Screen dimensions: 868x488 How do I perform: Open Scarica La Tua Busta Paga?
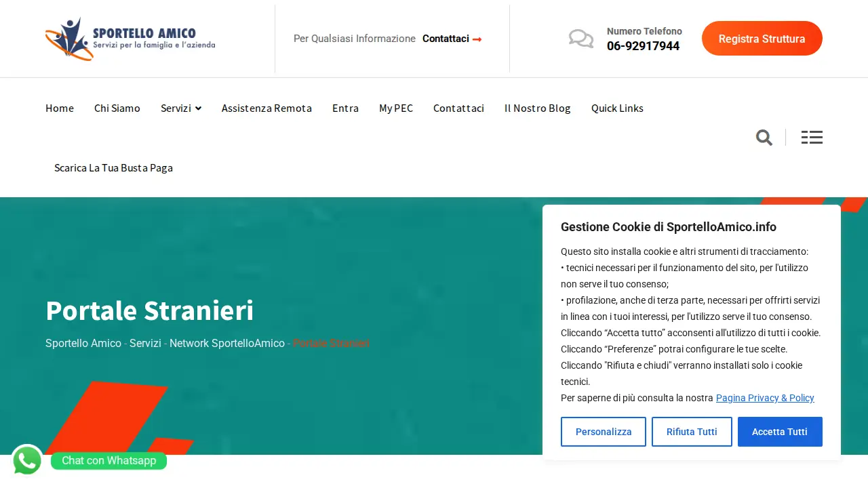(x=113, y=168)
